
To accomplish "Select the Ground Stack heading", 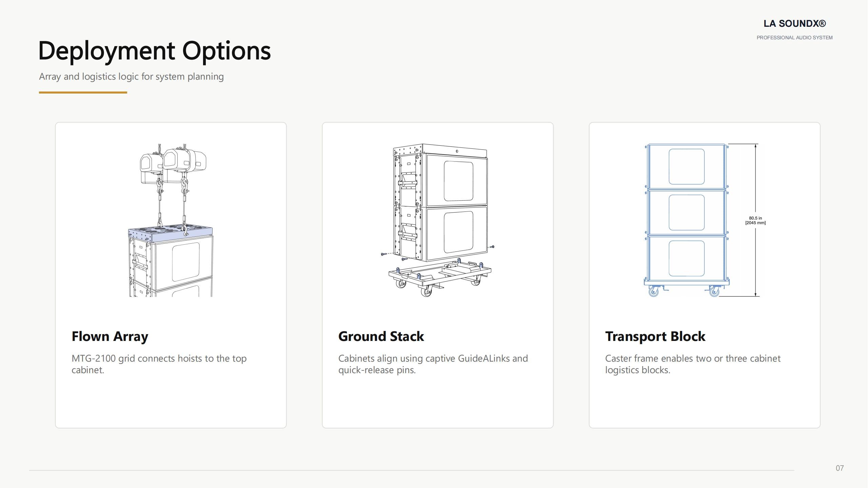I will tap(381, 336).
